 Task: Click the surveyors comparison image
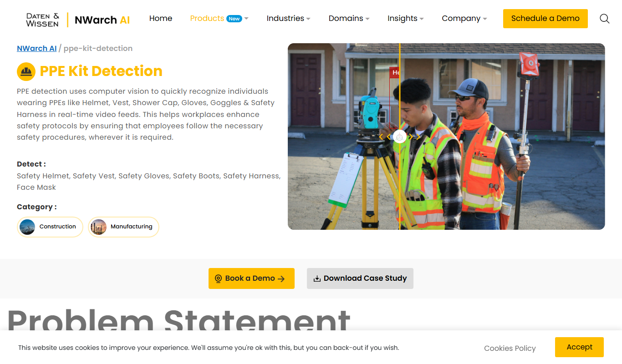coord(446,136)
